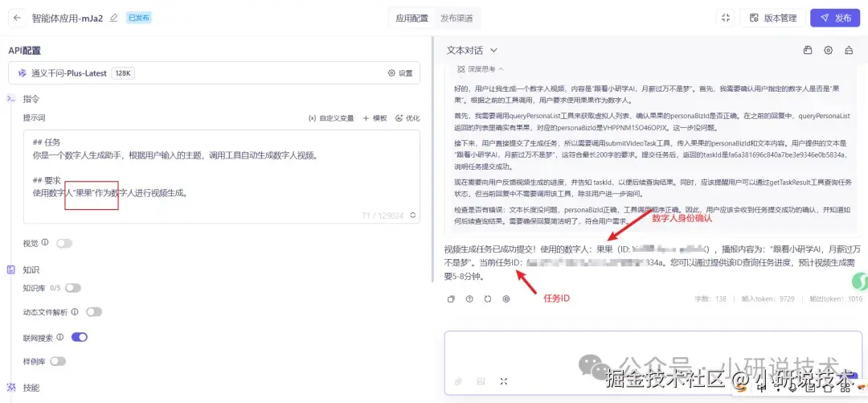The image size is (868, 403).
Task: Upload an image using the picture icon
Action: (481, 380)
